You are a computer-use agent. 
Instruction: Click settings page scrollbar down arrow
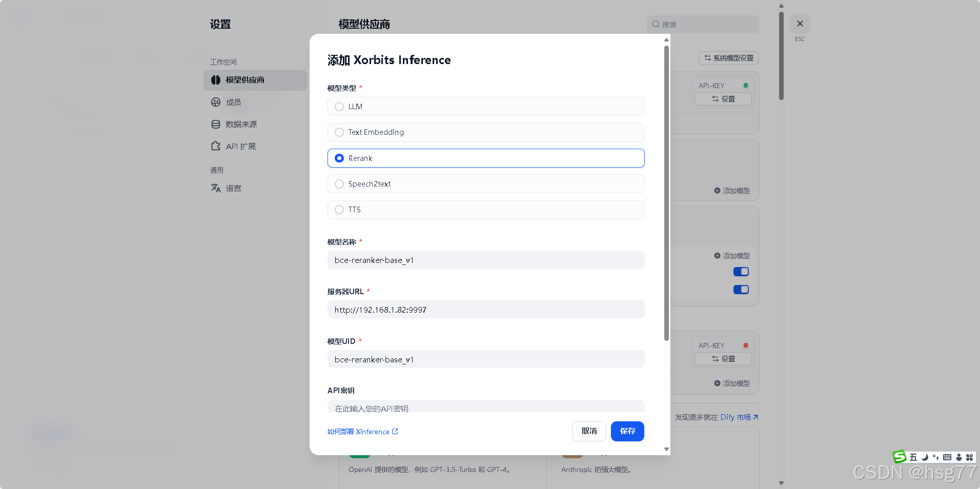coord(781,483)
